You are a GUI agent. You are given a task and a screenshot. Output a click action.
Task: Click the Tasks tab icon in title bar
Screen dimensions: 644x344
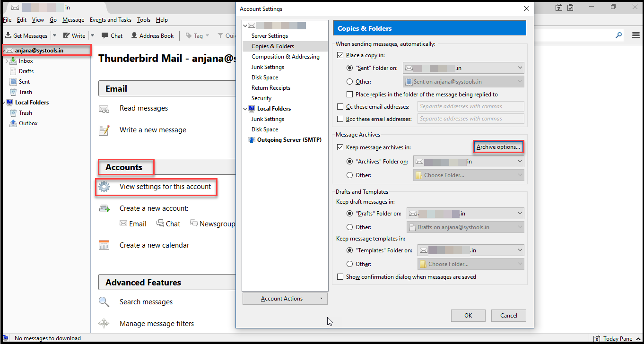[570, 8]
